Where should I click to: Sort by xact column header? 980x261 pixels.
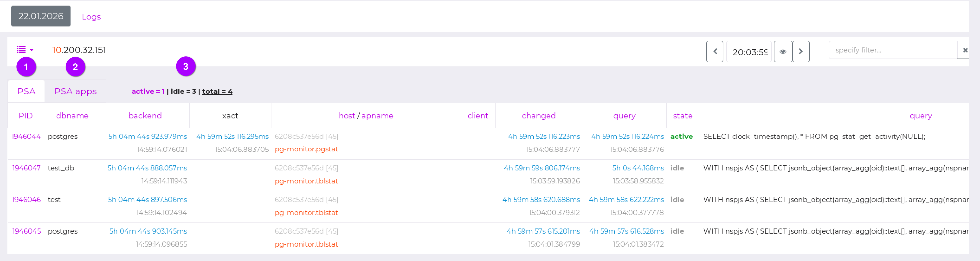point(230,116)
